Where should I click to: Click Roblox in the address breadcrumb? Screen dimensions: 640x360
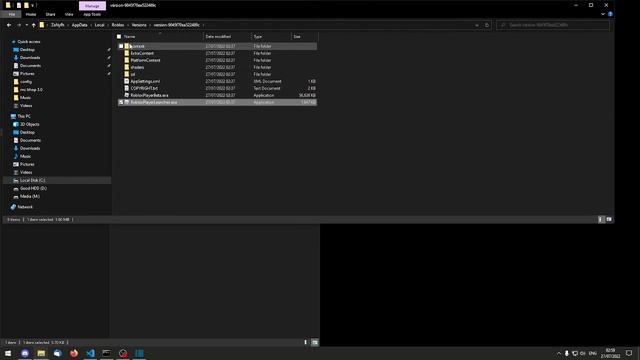coord(118,25)
